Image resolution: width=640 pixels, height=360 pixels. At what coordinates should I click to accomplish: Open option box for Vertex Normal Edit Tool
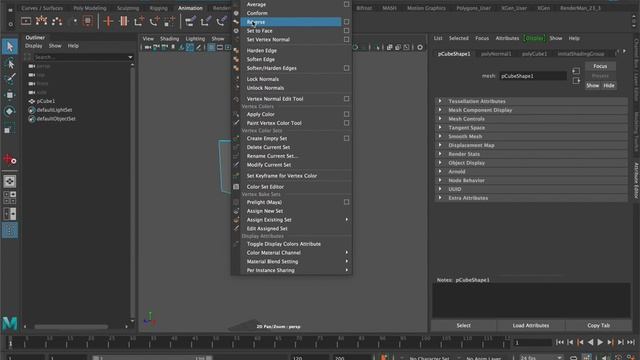(347, 99)
